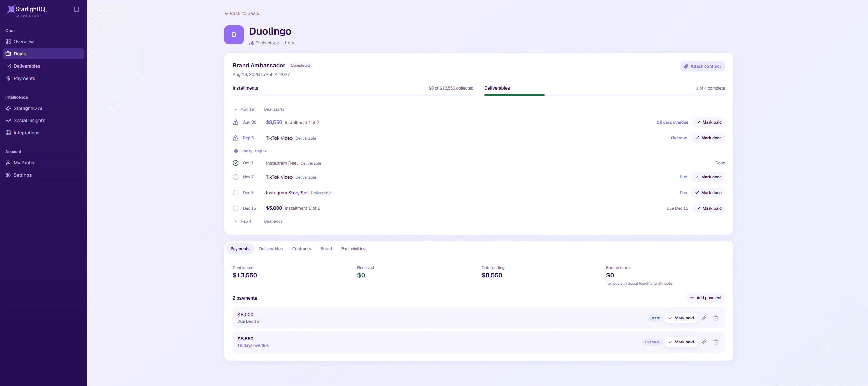The image size is (868, 386).
Task: Mark done the Nov 7 TikTok Video
Action: tap(708, 177)
